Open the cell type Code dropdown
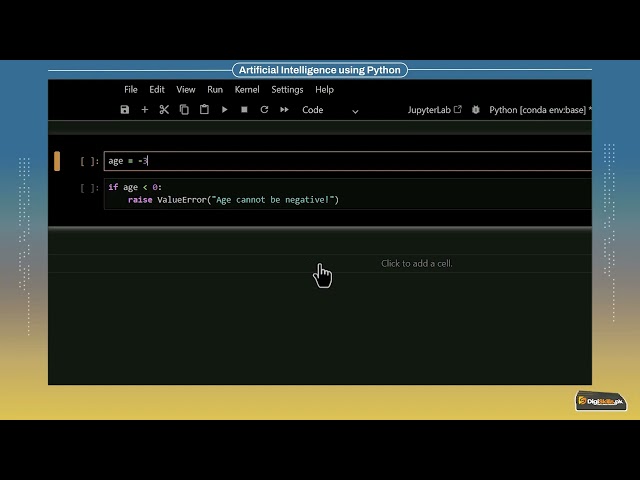The height and width of the screenshot is (480, 640). [330, 110]
